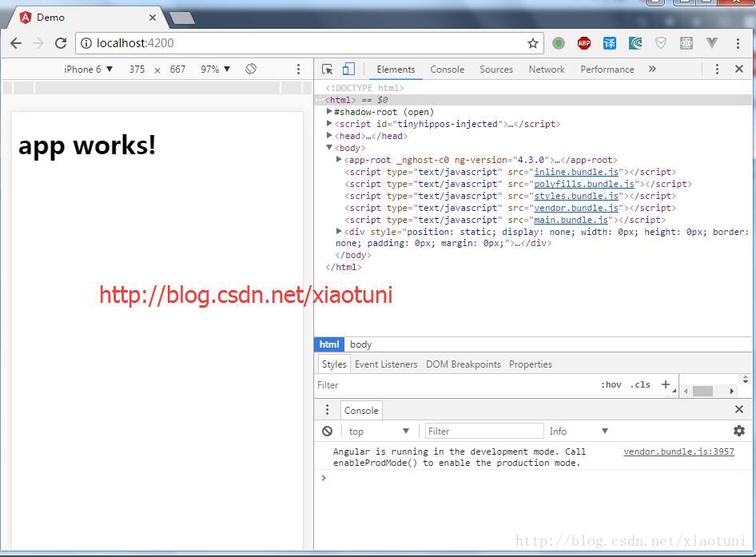Open the ABP Adblock Plus extension
The height and width of the screenshot is (557, 756).
tap(584, 43)
